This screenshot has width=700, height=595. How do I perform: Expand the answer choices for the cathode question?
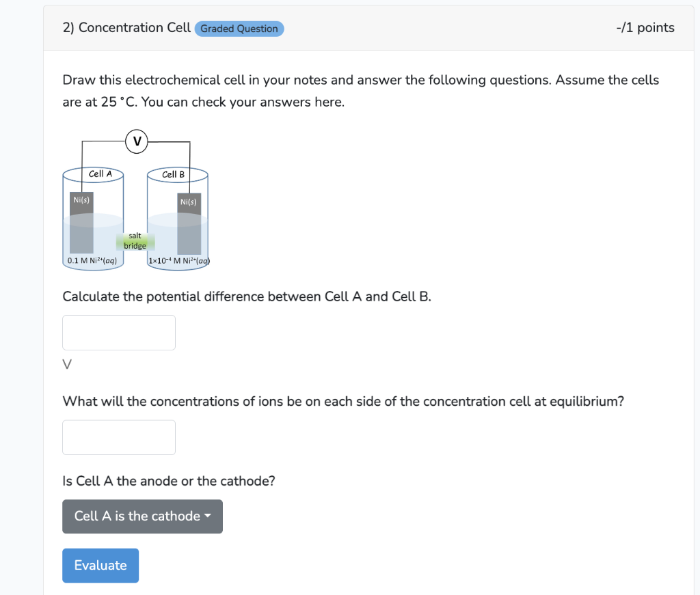[142, 516]
